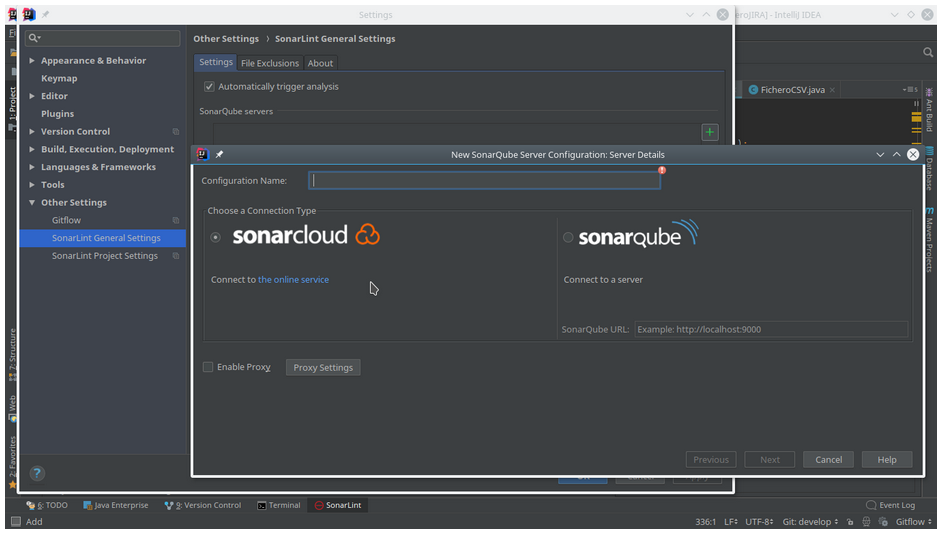The image size is (942, 534).
Task: Open the Gitflow status bar dropdown
Action: click(913, 522)
